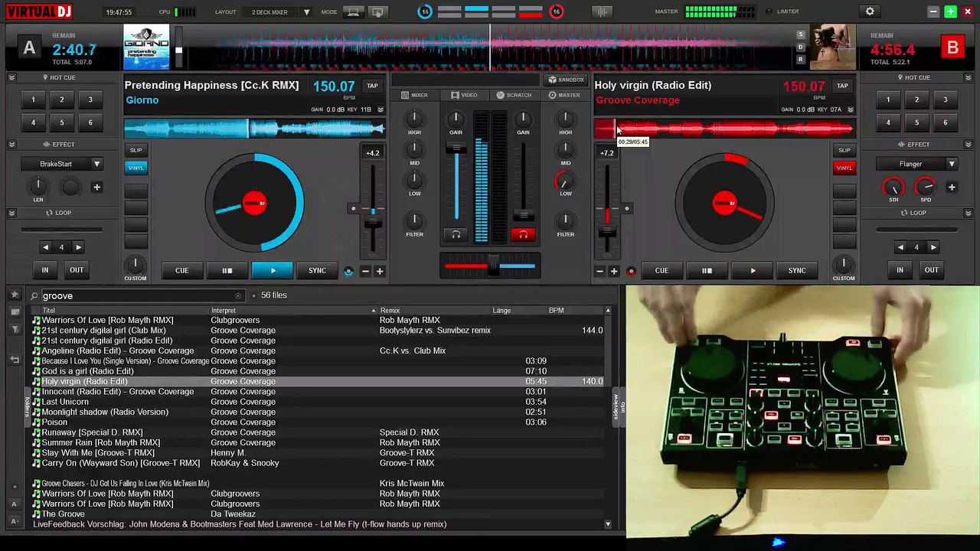Switch to the VIDEO tab
This screenshot has width=980, height=551.
pos(464,95)
